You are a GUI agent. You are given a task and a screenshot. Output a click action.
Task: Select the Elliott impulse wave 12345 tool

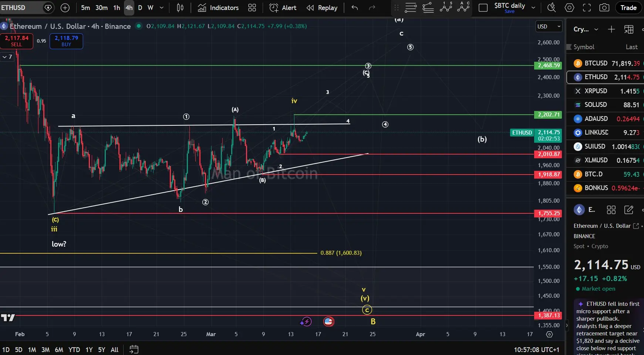446,7
